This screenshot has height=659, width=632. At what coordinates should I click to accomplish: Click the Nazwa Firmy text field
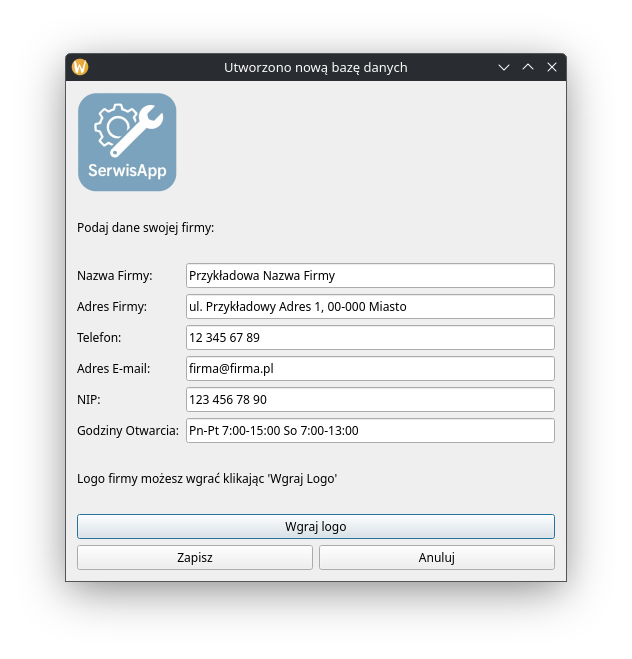(369, 275)
